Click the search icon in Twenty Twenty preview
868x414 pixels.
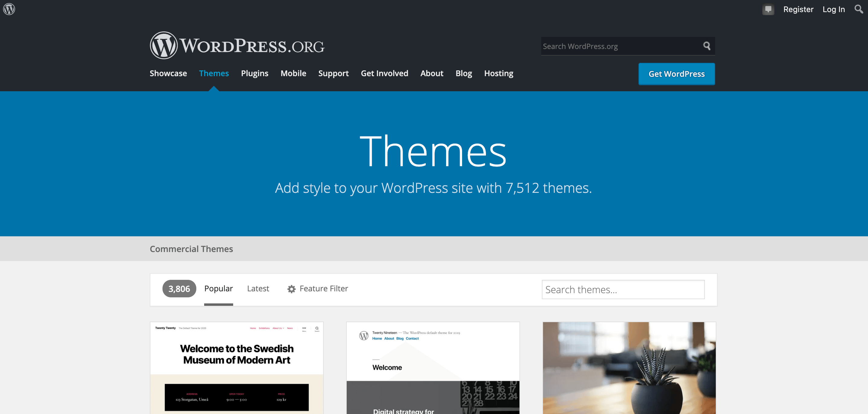(317, 328)
